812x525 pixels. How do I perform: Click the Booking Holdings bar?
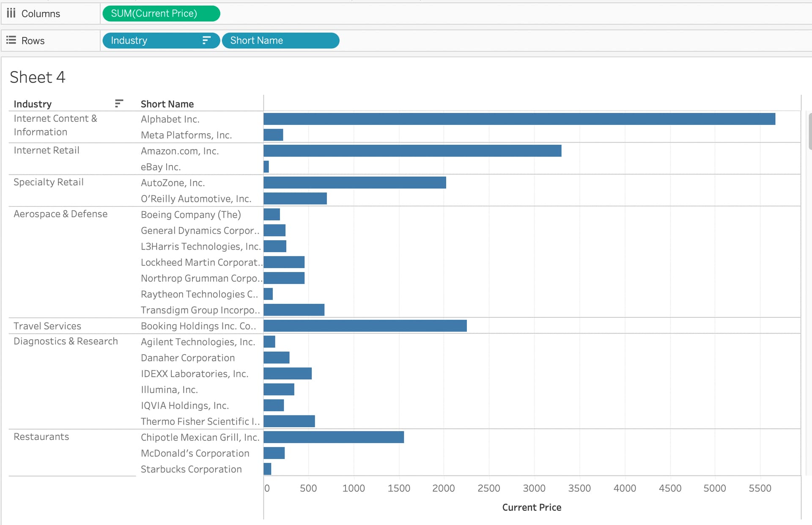[x=365, y=326]
